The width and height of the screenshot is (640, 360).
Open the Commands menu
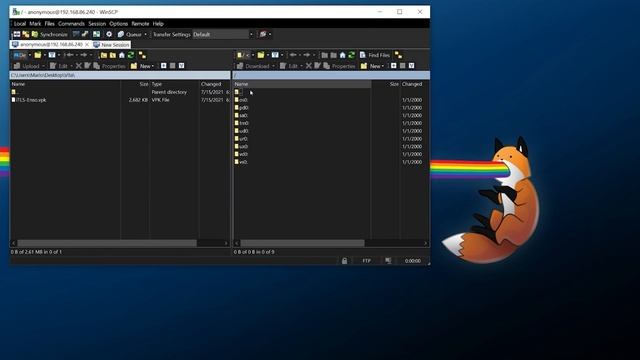(71, 24)
